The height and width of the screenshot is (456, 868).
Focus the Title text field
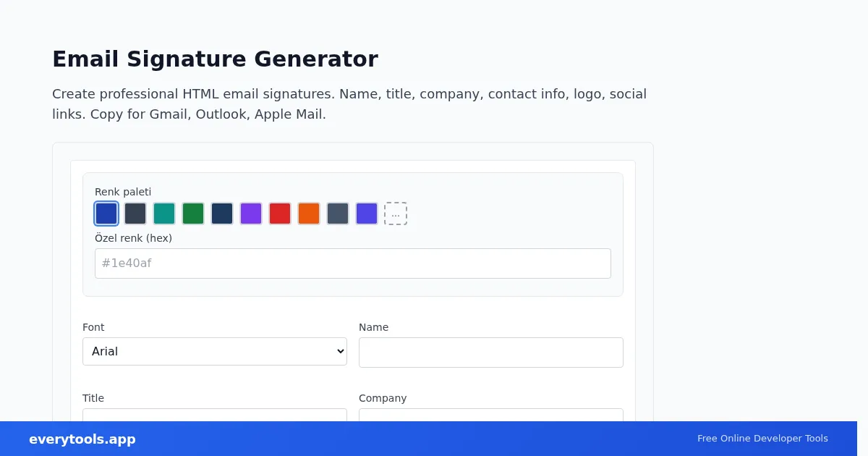215,415
